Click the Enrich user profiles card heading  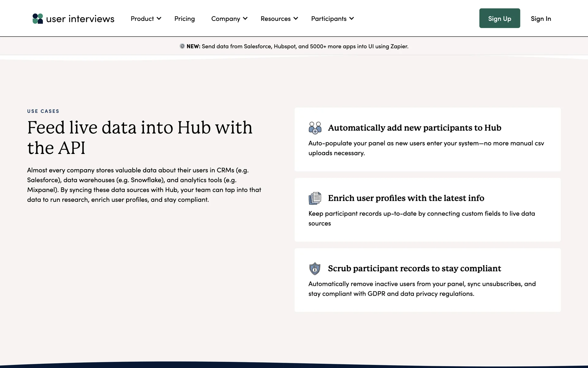[406, 198]
